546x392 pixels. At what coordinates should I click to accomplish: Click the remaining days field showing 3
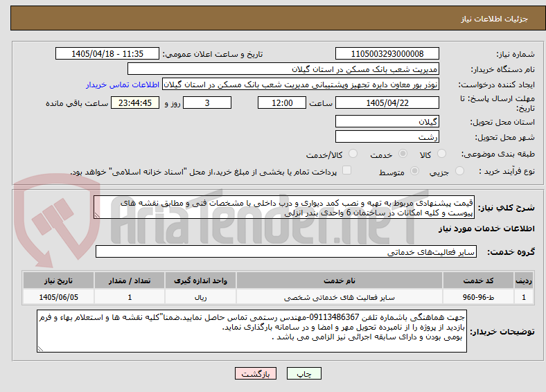[207, 103]
